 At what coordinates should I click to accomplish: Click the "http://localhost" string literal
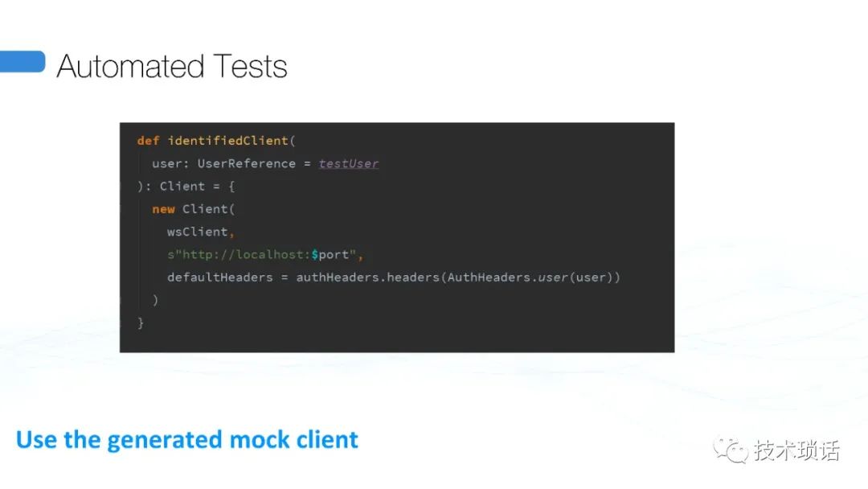point(242,255)
